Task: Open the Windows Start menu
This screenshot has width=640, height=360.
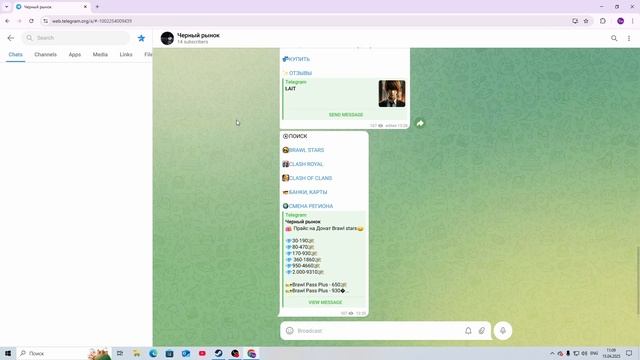Action: pos(8,353)
